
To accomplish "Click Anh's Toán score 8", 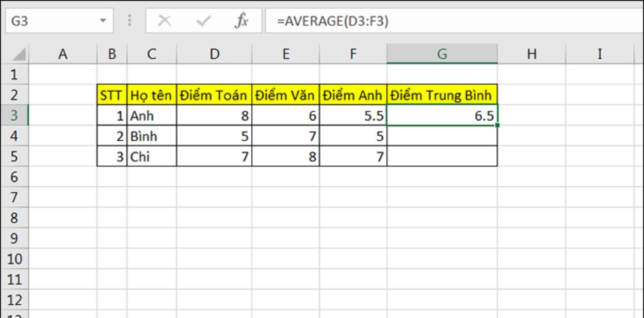I will coord(214,115).
